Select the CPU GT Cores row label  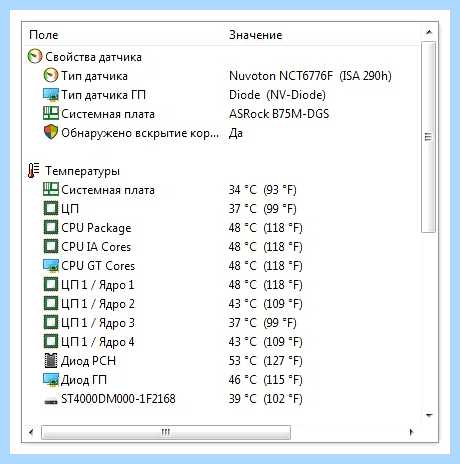pyautogui.click(x=98, y=266)
